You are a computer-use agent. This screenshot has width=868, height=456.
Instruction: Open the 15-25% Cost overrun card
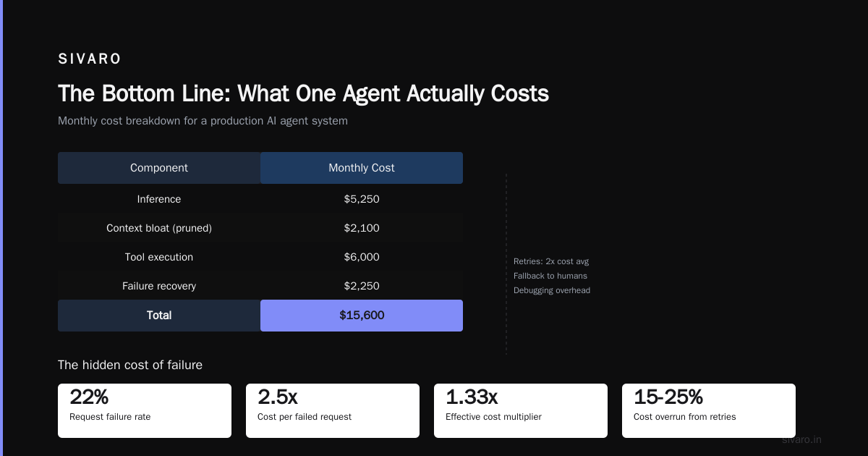point(709,410)
